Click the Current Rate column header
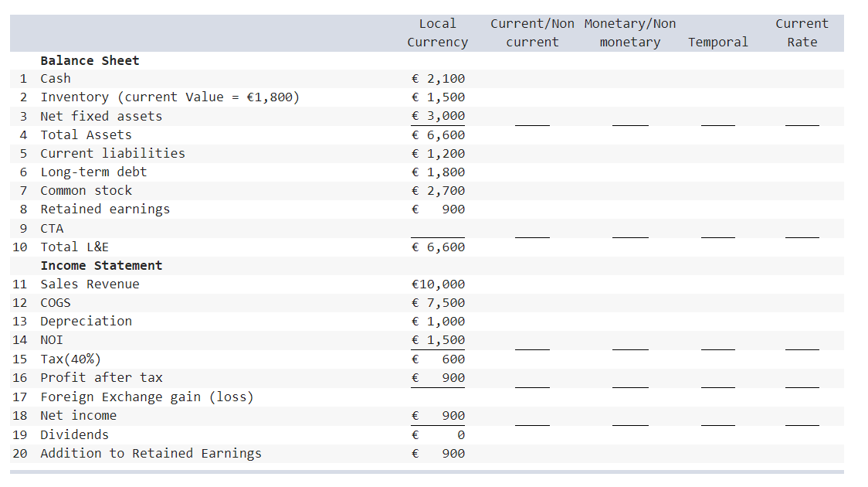Viewport: 868px width, 487px height. (x=802, y=32)
